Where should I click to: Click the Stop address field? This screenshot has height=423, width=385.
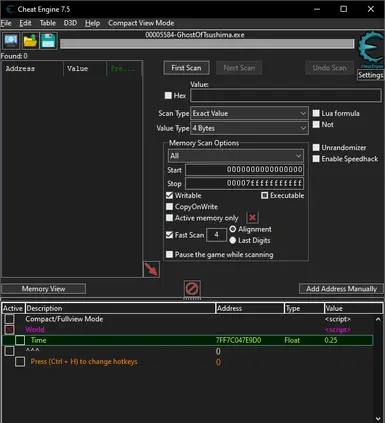click(244, 183)
